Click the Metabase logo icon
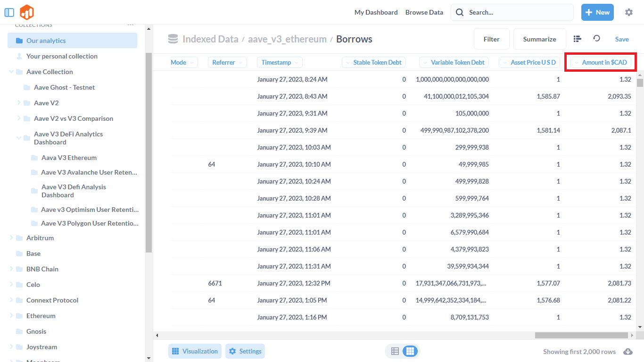The image size is (644, 362). click(27, 12)
